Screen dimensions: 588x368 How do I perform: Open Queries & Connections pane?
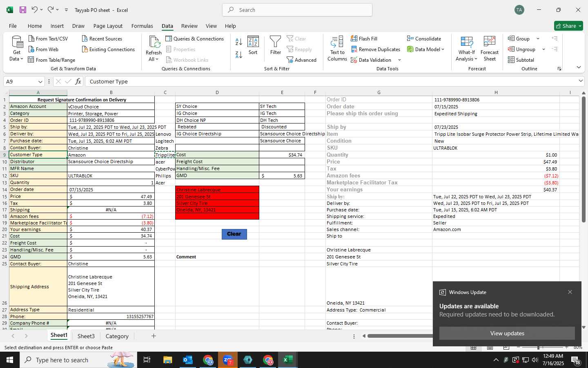pos(195,39)
